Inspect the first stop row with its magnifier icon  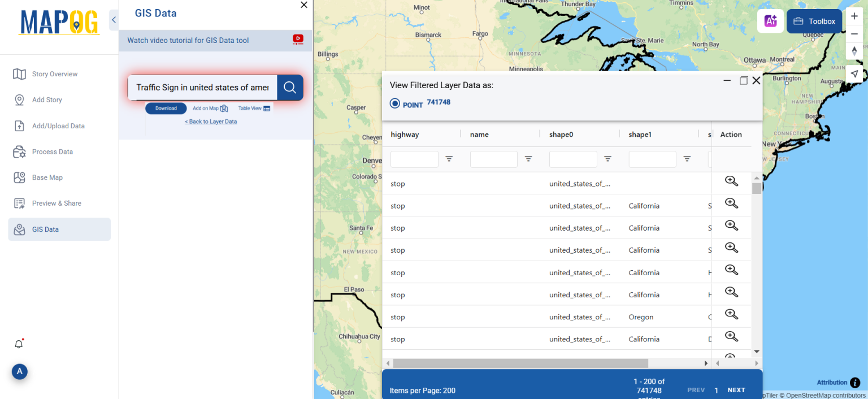(731, 181)
